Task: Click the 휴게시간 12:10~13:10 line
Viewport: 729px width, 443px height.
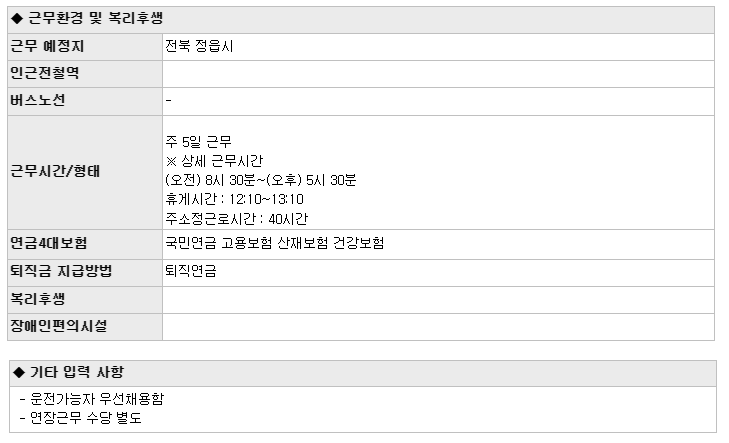Action: pyautogui.click(x=234, y=199)
